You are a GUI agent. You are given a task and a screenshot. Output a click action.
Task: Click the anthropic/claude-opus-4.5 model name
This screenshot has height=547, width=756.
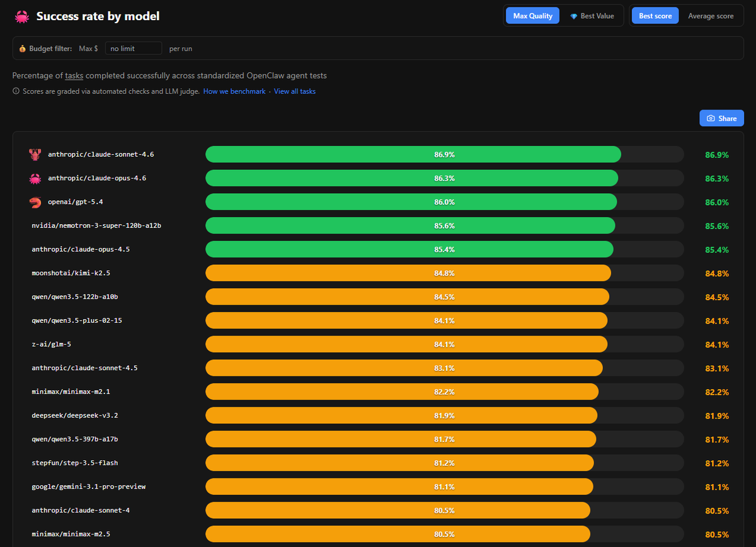tap(81, 249)
